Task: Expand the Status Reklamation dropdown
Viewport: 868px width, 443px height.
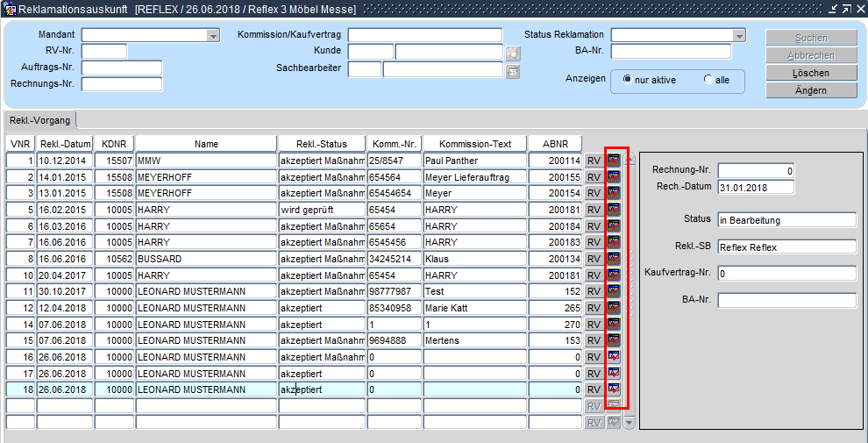Action: tap(738, 35)
